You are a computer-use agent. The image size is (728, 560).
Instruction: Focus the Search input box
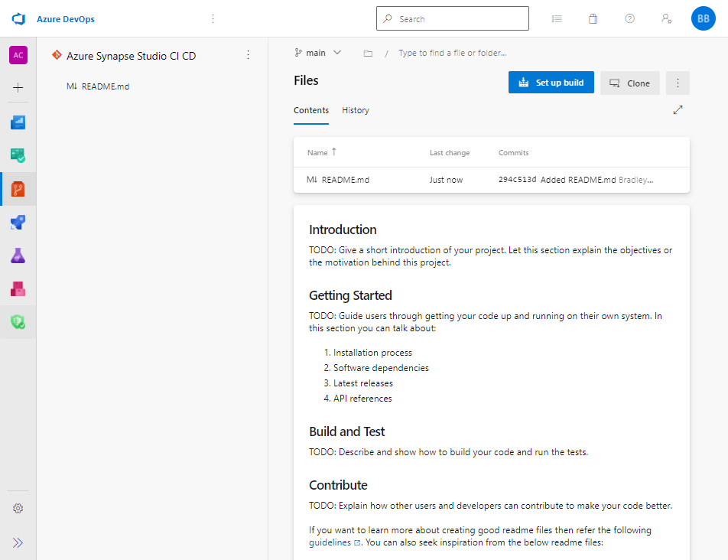tap(452, 18)
